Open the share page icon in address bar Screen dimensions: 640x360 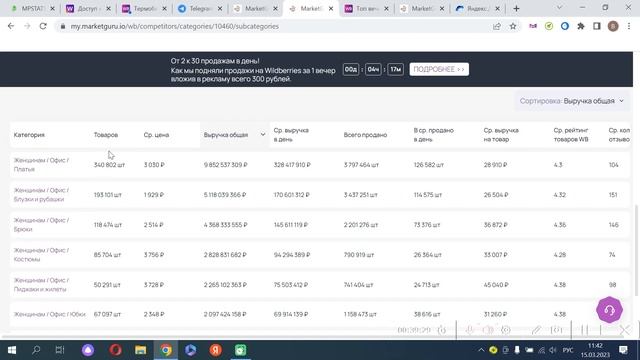click(497, 26)
